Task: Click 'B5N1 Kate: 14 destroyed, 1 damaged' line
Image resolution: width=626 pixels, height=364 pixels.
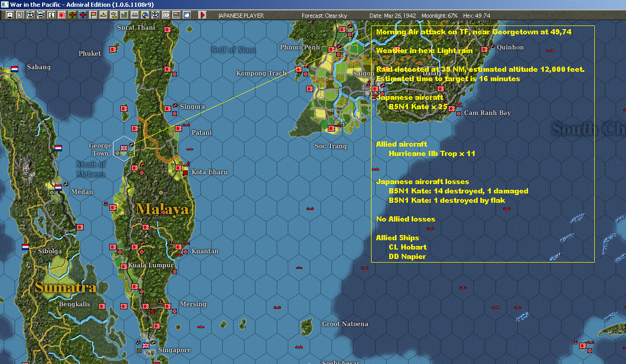Action: 458,191
